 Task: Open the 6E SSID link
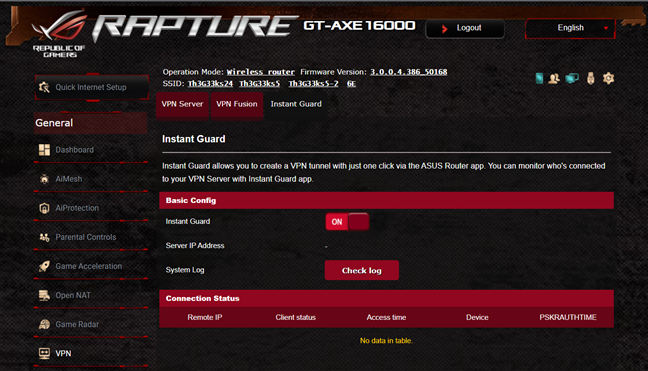[x=351, y=84]
